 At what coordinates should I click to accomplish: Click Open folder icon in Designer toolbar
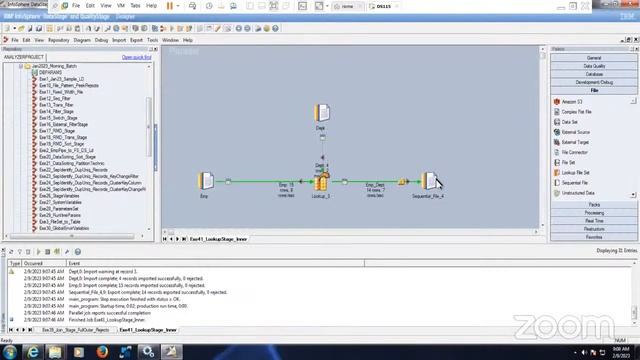(21, 29)
